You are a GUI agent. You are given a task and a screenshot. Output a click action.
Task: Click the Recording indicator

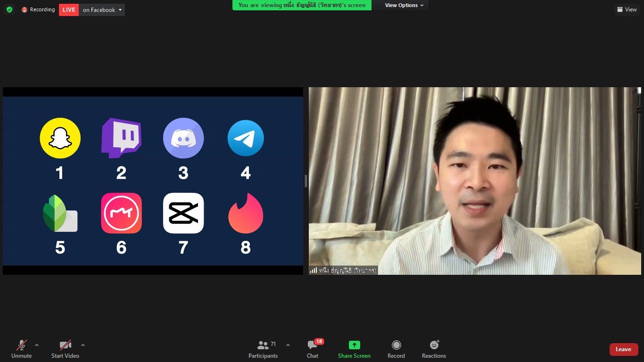pyautogui.click(x=38, y=9)
